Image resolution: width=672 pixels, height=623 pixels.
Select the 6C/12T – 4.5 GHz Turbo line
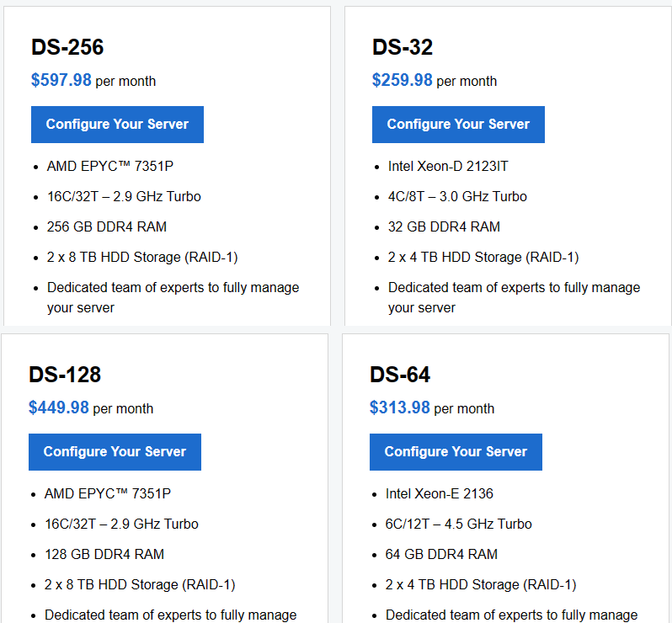(x=458, y=524)
